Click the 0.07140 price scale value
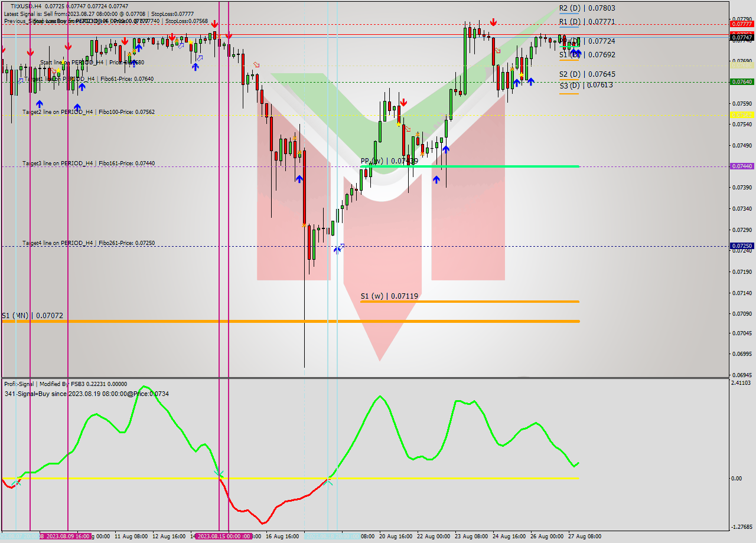The image size is (756, 543). tap(742, 293)
